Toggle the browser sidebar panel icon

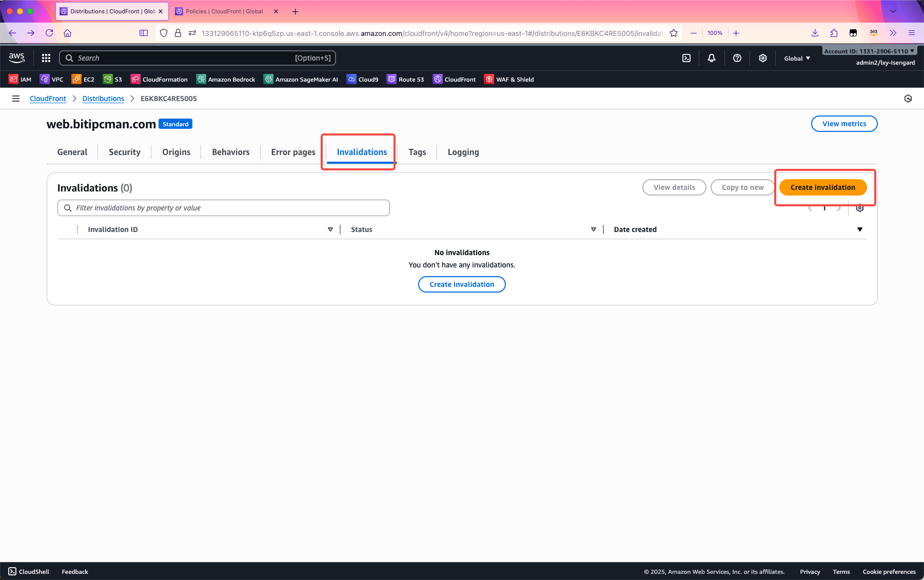point(144,33)
